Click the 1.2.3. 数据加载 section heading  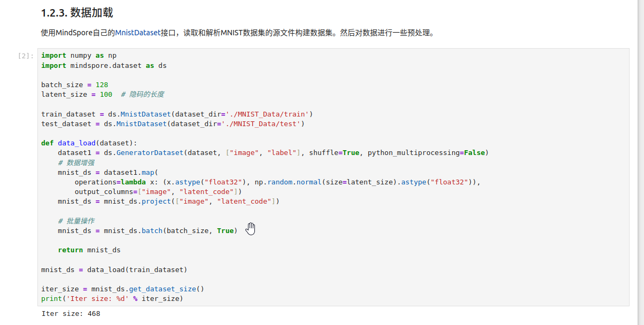tap(77, 13)
